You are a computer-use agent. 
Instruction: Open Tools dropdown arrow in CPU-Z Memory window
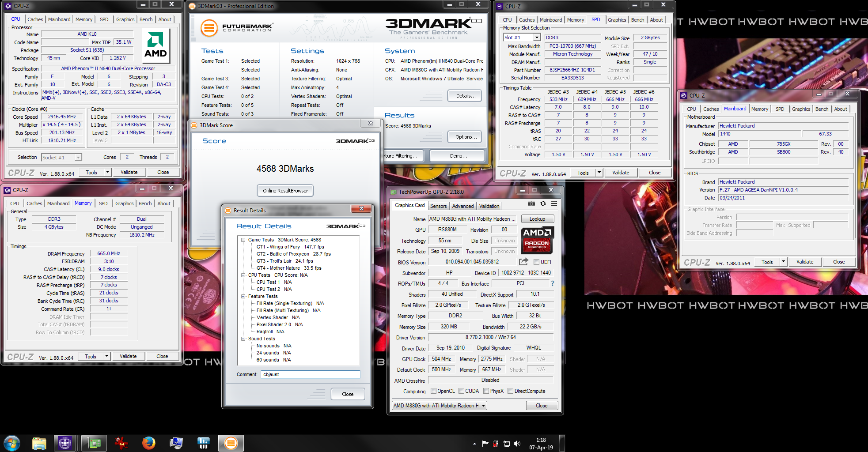(x=106, y=356)
